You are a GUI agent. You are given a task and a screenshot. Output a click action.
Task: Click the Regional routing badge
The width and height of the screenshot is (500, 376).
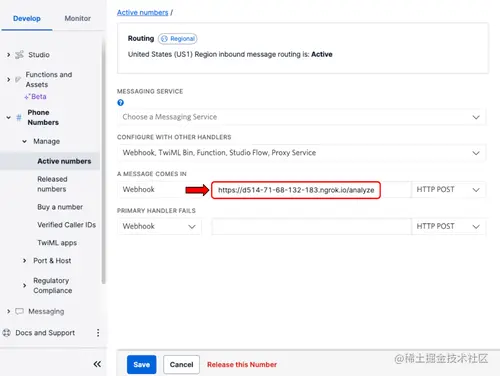click(178, 39)
